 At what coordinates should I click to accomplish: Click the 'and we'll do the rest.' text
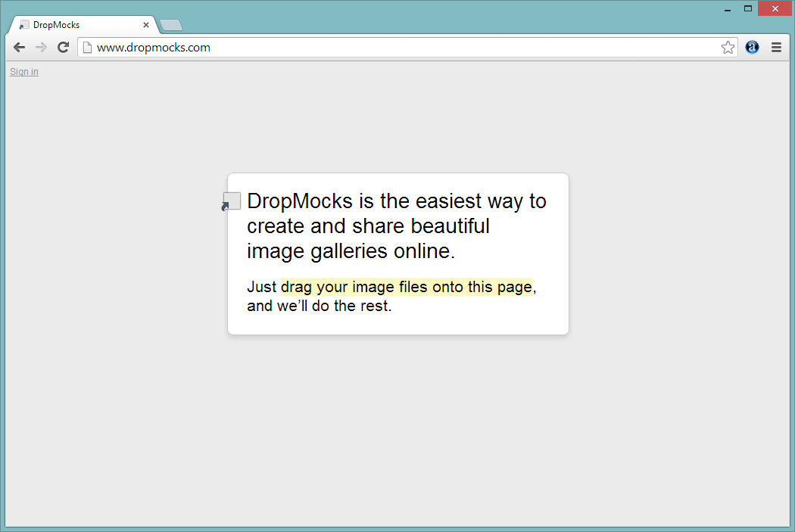tap(320, 306)
